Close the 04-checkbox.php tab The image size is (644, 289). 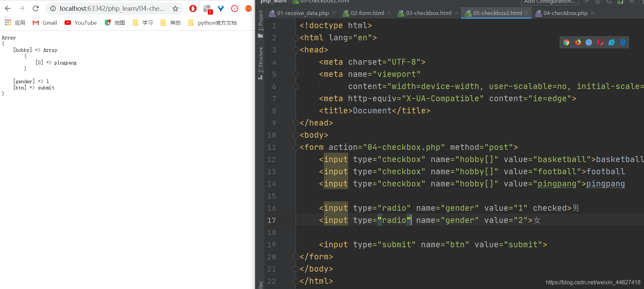(593, 13)
